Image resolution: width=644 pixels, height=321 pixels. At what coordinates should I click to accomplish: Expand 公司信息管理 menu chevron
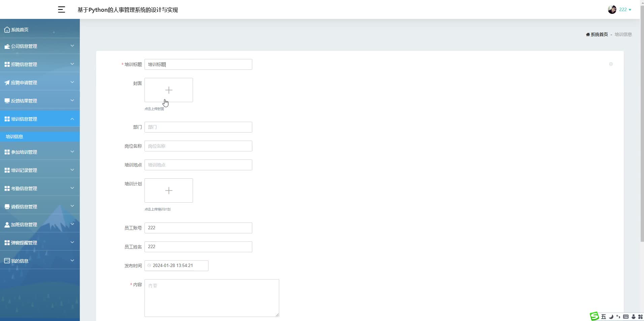pos(72,46)
